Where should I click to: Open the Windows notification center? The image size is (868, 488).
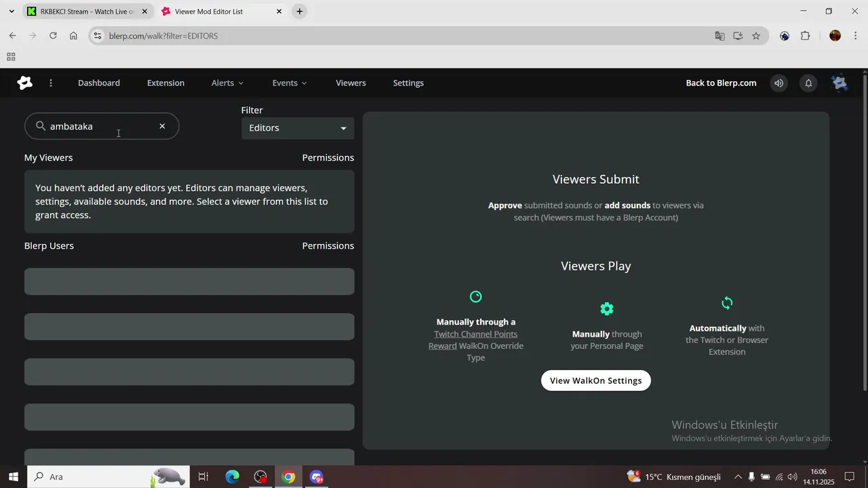[849, 477]
